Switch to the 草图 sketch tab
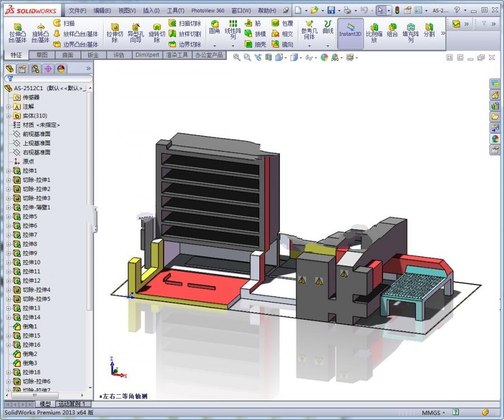The width and height of the screenshot is (504, 420). click(x=42, y=55)
